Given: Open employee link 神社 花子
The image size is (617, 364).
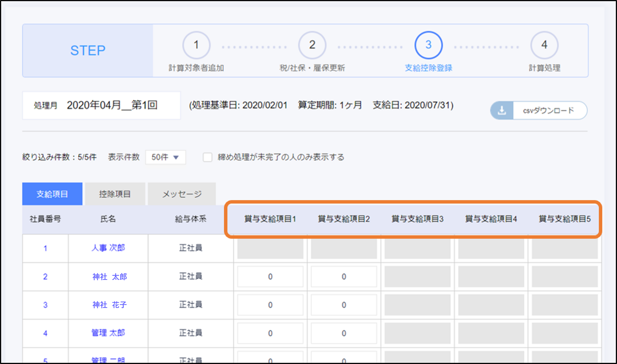Looking at the screenshot, I should (109, 305).
